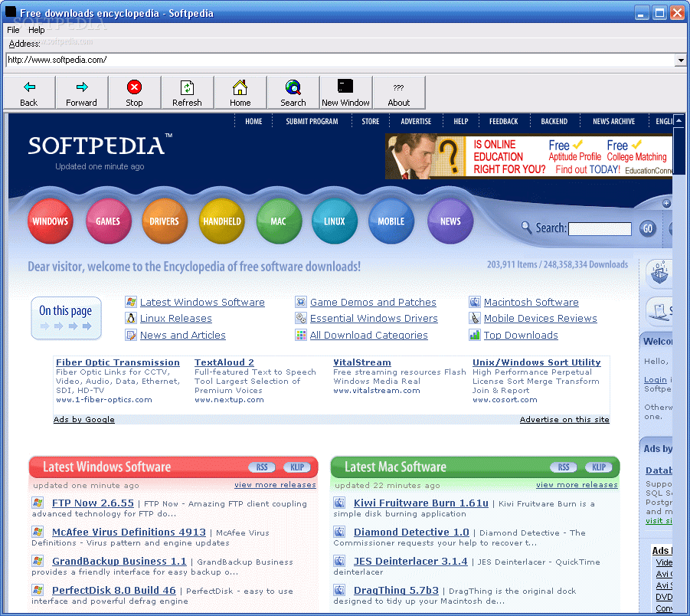The height and width of the screenshot is (616, 690).
Task: Open the About toolbar button
Action: 399,93
